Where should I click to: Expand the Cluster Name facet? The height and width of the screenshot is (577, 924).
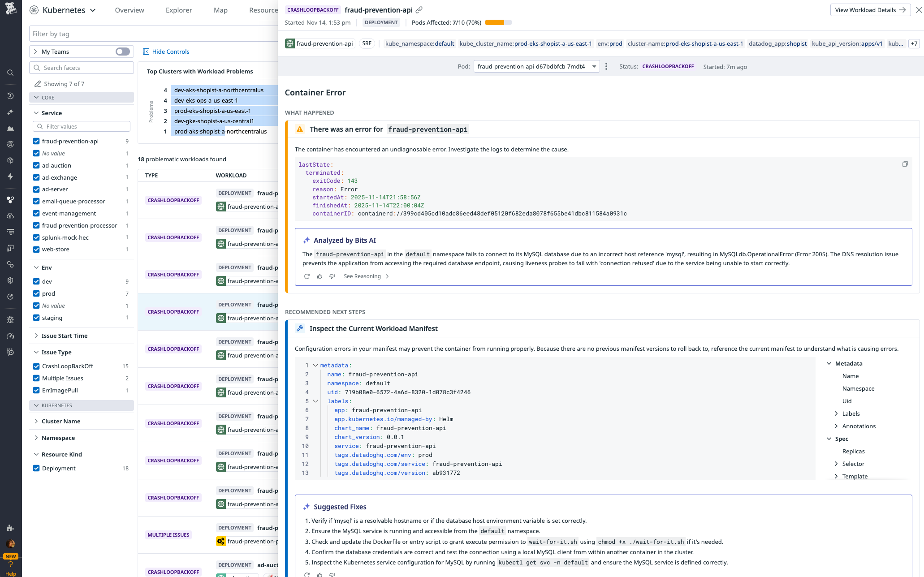61,421
